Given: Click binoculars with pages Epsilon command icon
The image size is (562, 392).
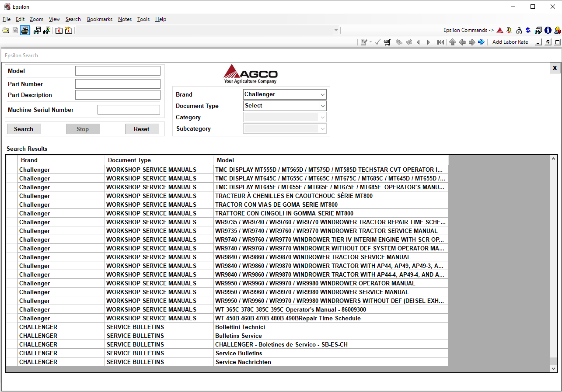Looking at the screenshot, I should [x=538, y=30].
